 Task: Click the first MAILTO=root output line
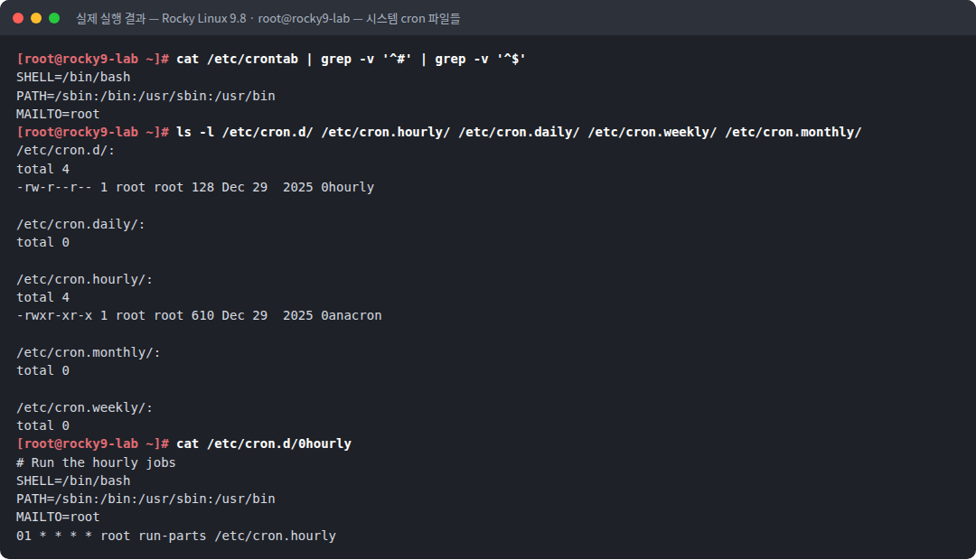58,114
